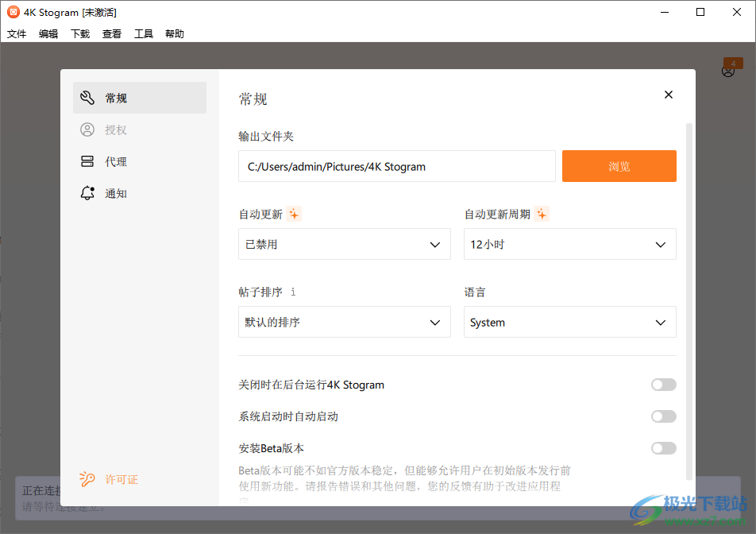The height and width of the screenshot is (534, 756).
Task: Click the 4K Stogram app logo in title bar
Action: [13, 12]
